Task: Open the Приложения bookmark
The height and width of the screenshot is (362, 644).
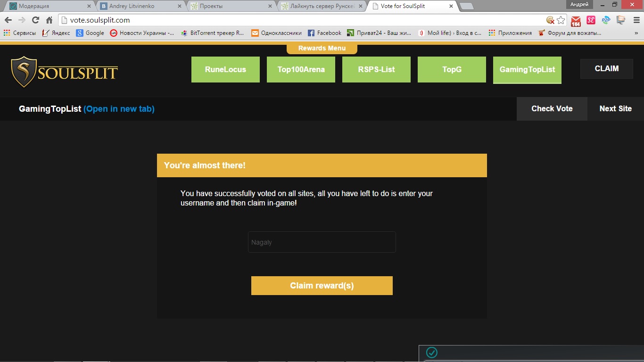Action: (510, 33)
